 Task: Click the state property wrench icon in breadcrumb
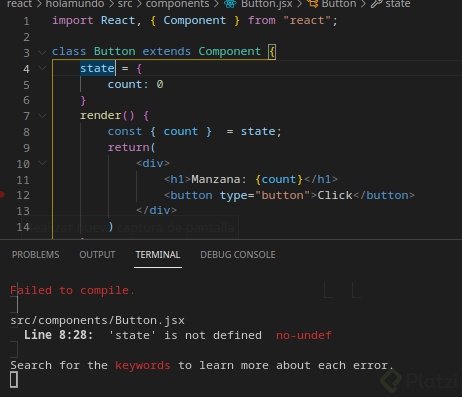[x=376, y=4]
